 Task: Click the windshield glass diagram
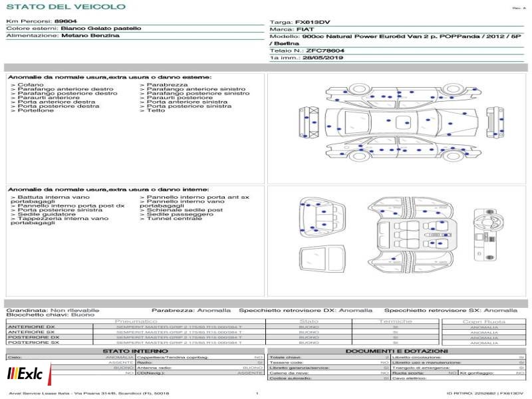322,259
